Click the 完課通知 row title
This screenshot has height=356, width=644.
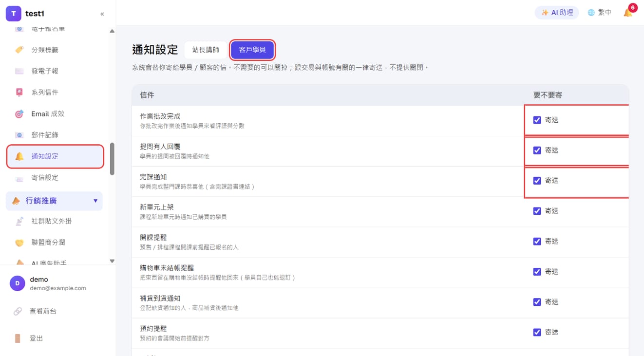[x=153, y=177]
